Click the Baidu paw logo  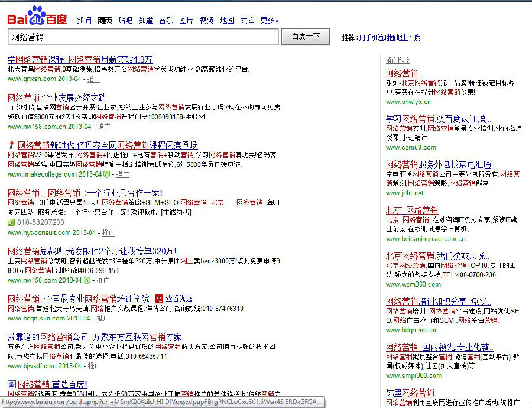click(x=37, y=16)
